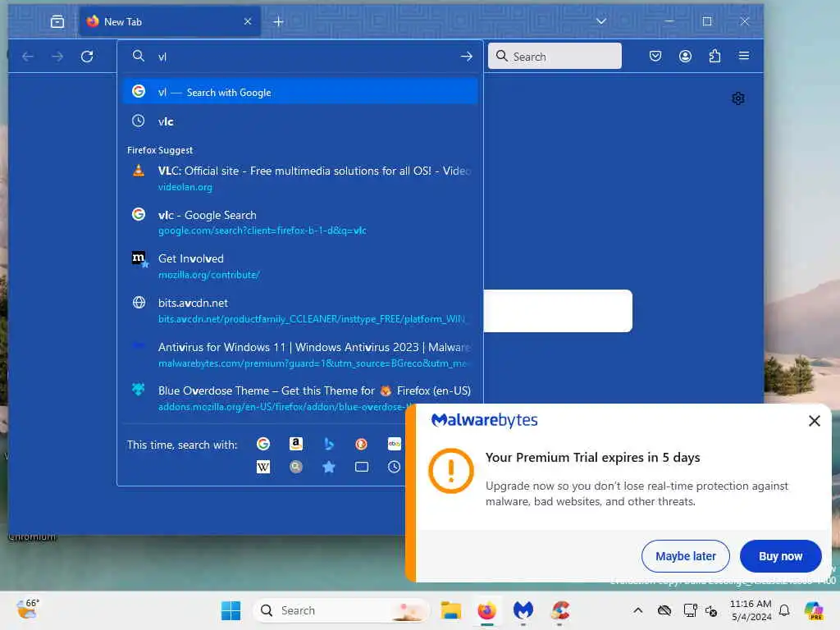Search in Bookmarks star icon
The height and width of the screenshot is (630, 840).
click(329, 467)
